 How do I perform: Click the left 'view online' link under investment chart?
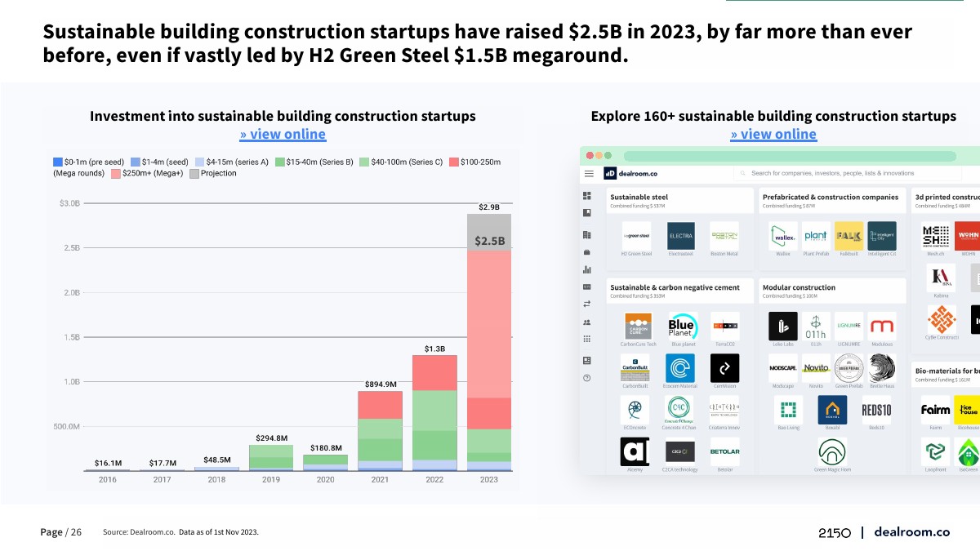283,135
